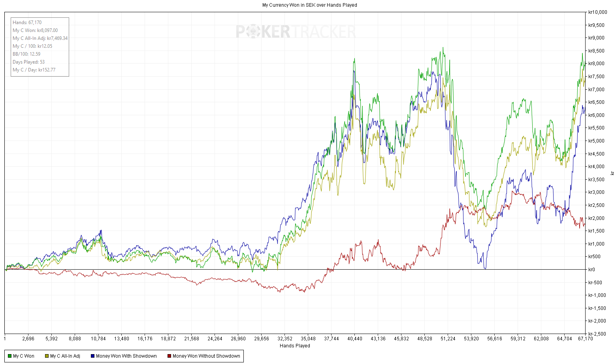Select the Money Won Without Showdown legend label
Viewport: 614px width, 364px height.
[206, 356]
